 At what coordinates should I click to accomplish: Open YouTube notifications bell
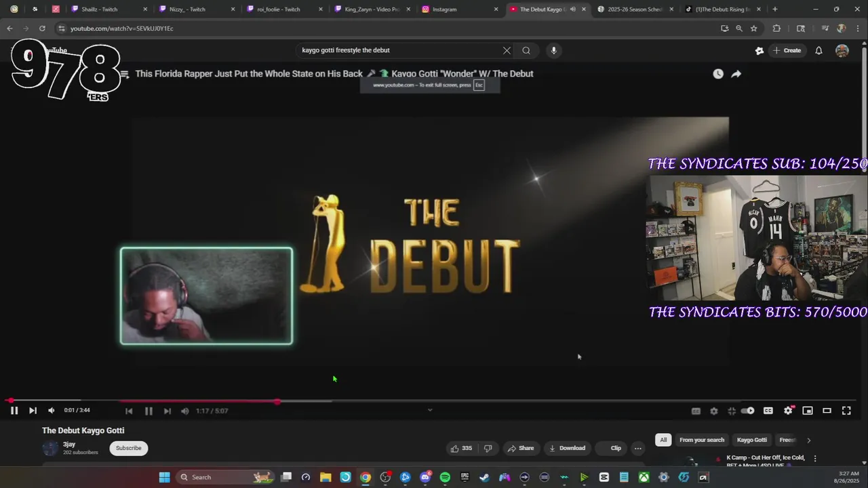point(818,50)
